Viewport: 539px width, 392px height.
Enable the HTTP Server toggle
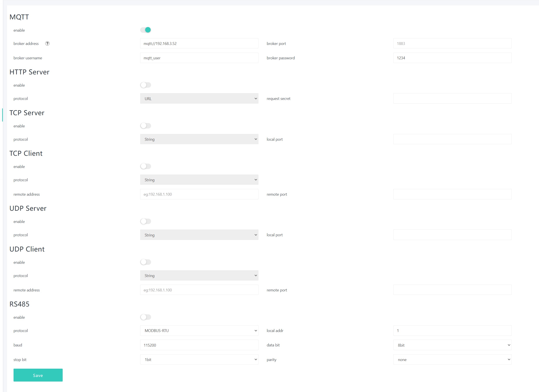tap(145, 85)
